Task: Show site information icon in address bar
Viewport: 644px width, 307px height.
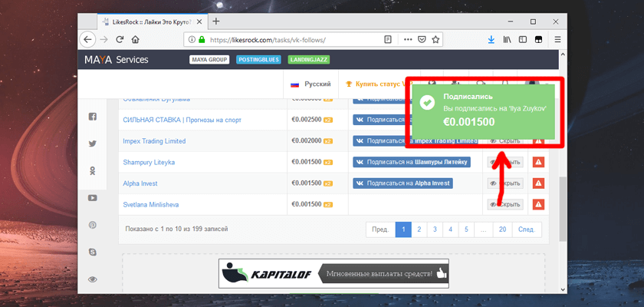Action: click(x=192, y=39)
